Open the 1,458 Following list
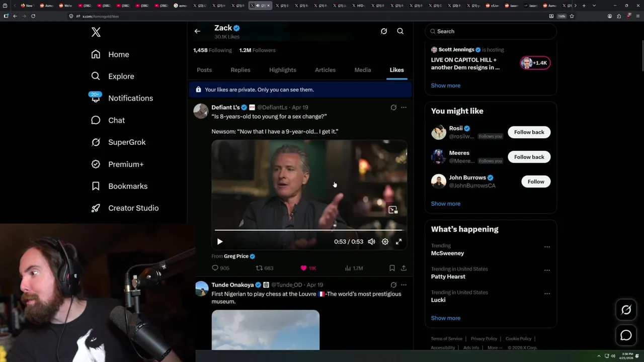The image size is (644, 362). click(212, 50)
